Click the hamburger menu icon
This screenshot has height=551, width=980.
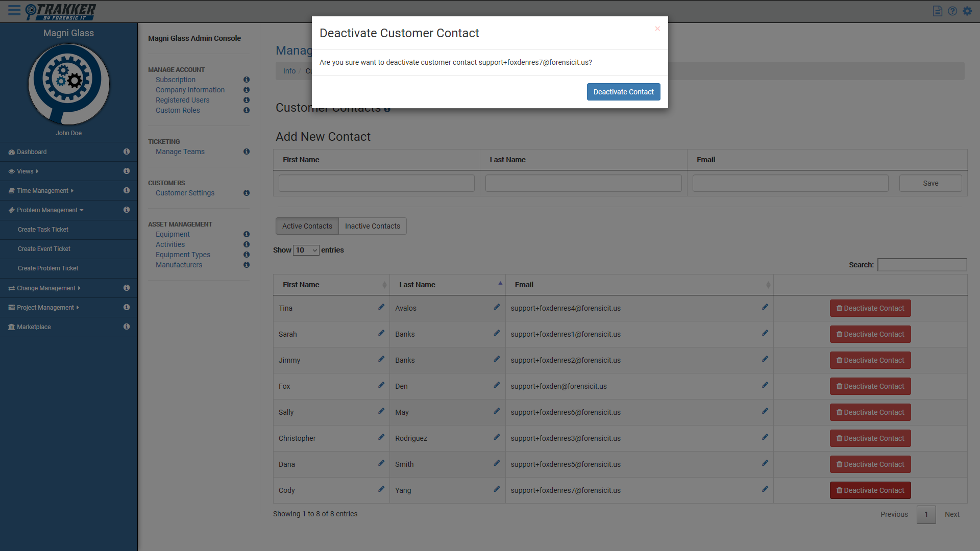tap(14, 10)
